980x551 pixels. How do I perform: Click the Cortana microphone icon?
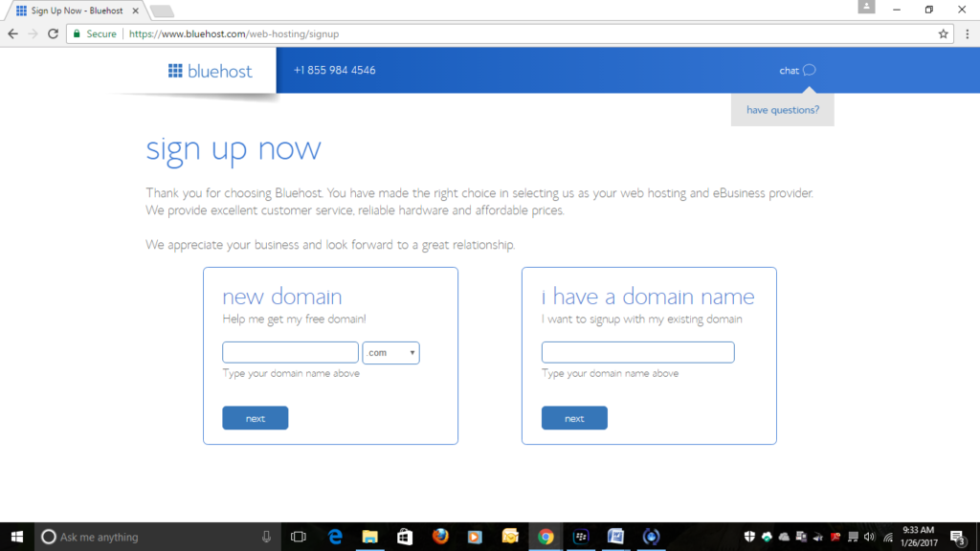(267, 537)
